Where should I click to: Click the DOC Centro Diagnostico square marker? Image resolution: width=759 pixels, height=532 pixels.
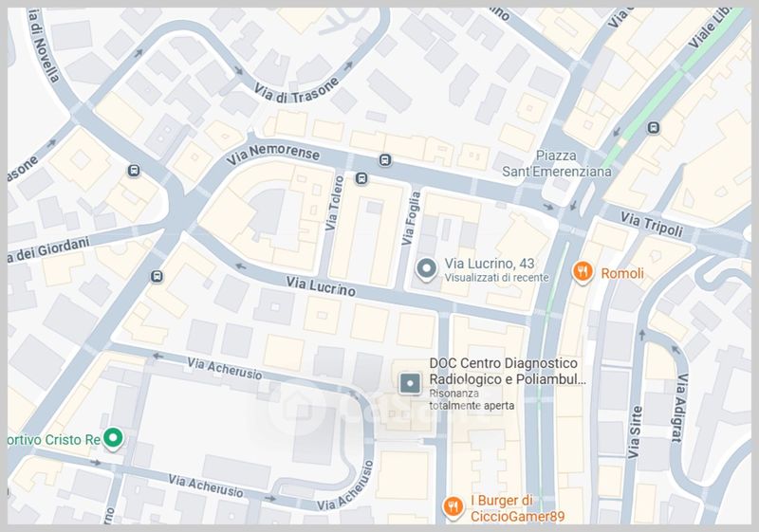410,383
